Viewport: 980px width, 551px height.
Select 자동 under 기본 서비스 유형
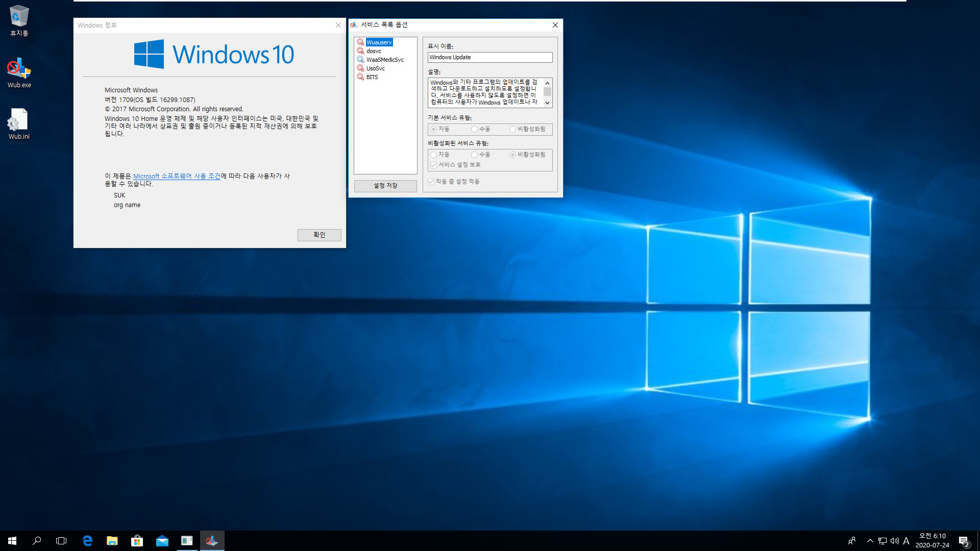pyautogui.click(x=439, y=129)
